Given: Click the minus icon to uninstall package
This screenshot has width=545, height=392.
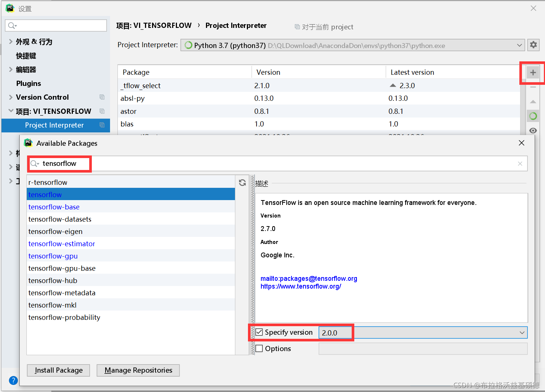Looking at the screenshot, I should (533, 87).
